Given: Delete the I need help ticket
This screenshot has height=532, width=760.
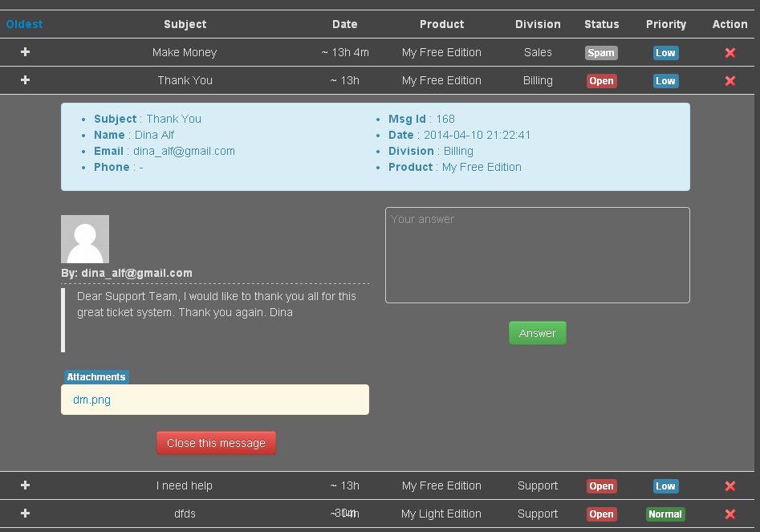Looking at the screenshot, I should click(730, 486).
